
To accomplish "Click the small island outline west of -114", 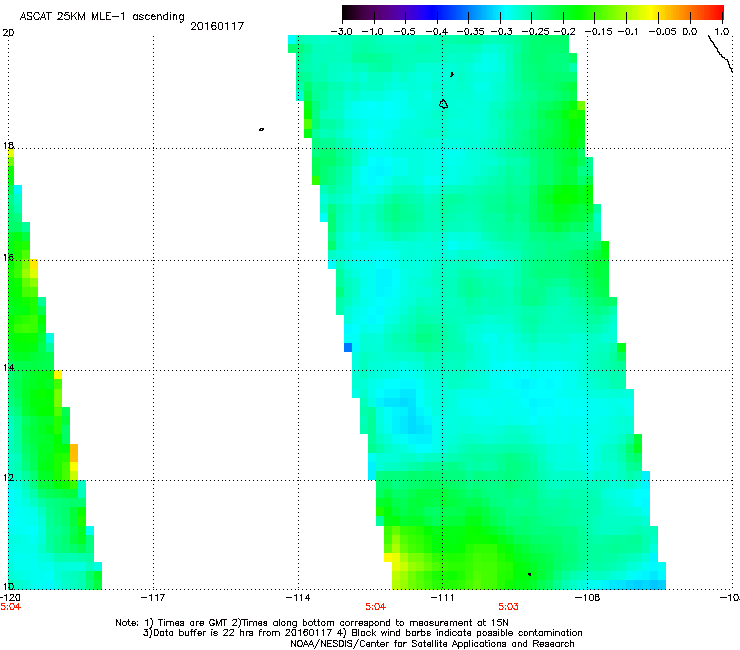I will pos(261,129).
